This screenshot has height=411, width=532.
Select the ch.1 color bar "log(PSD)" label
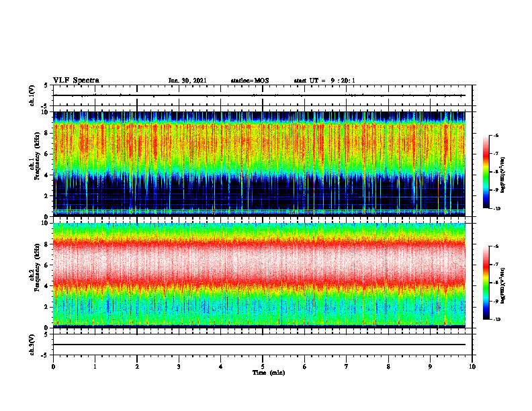pyautogui.click(x=503, y=175)
